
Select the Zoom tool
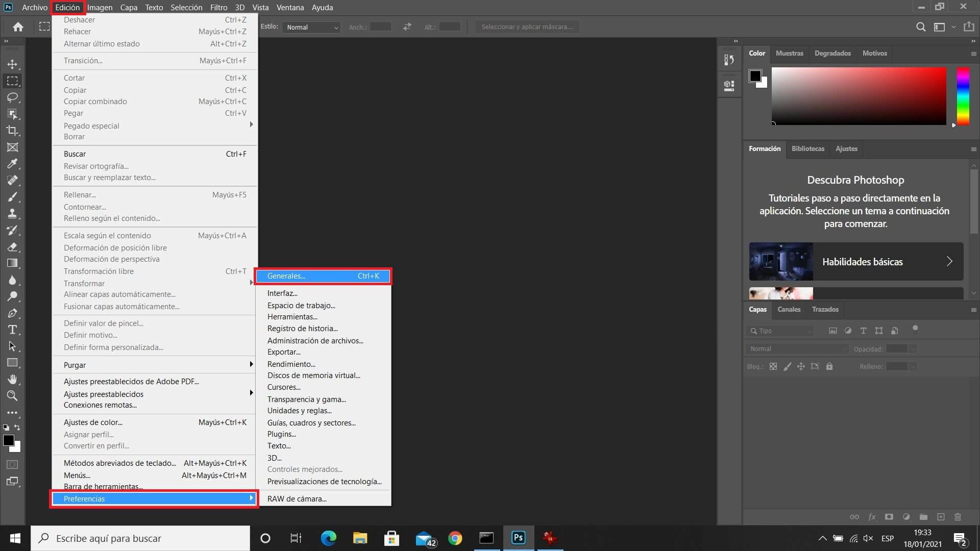pyautogui.click(x=12, y=395)
